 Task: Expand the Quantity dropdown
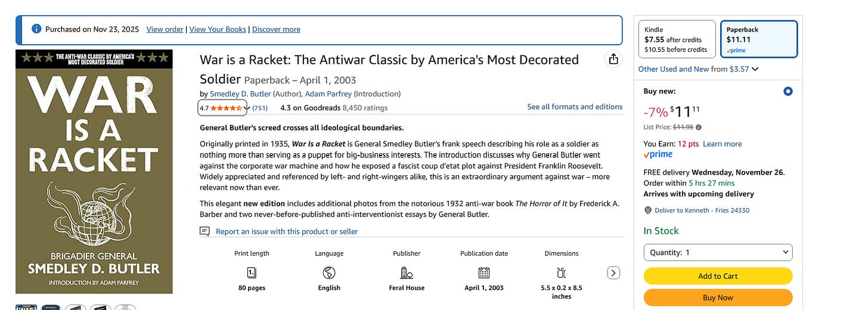tap(718, 252)
